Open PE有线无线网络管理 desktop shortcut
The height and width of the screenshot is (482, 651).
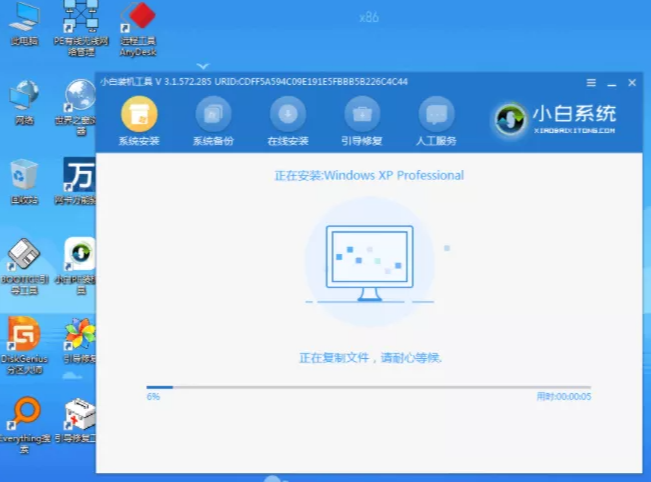(81, 28)
